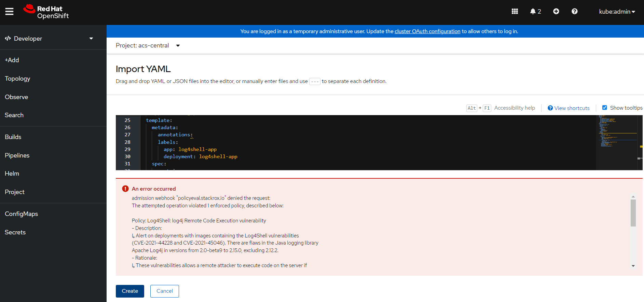
Task: Click the Import YAML heading
Action: 143,69
